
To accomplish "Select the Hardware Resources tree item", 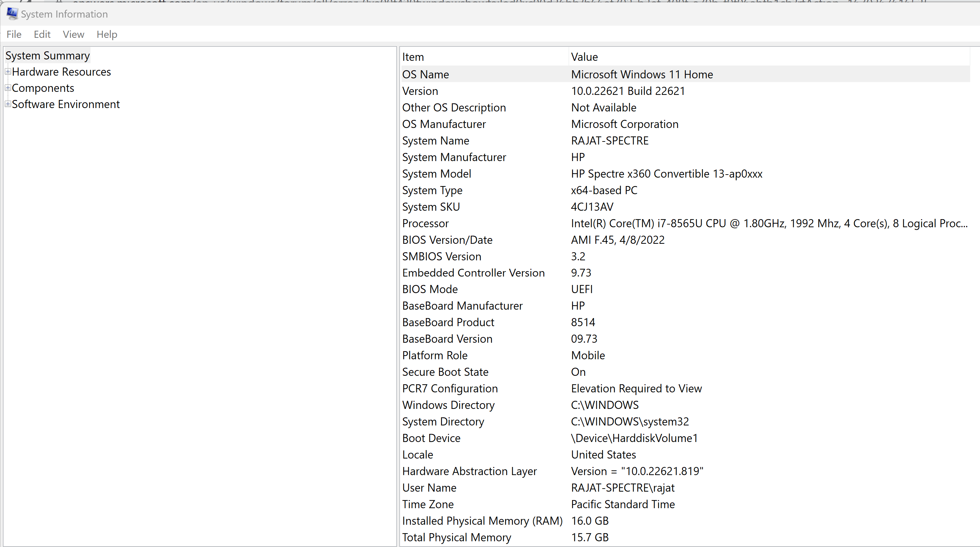I will (x=61, y=72).
